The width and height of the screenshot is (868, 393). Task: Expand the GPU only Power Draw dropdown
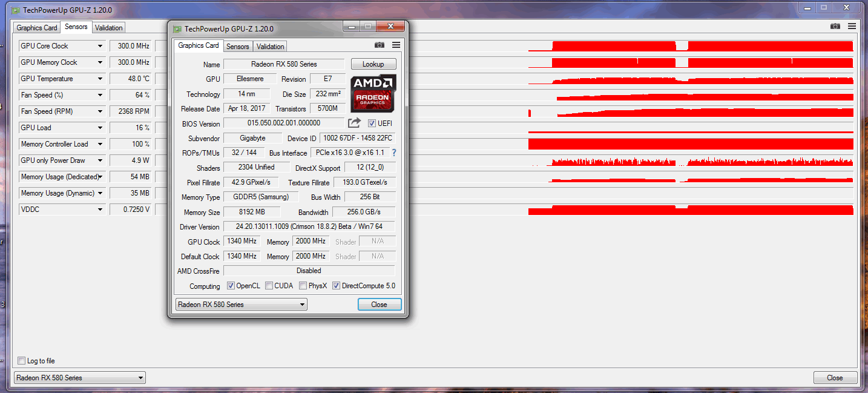(100, 160)
